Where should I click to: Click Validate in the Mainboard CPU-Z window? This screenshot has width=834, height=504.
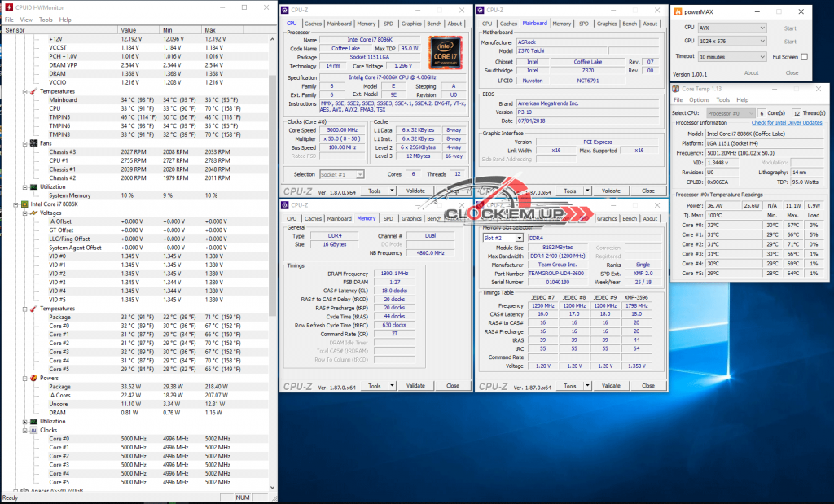(611, 191)
